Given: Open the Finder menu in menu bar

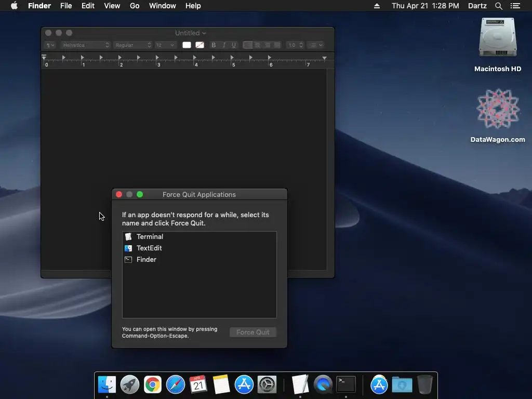Looking at the screenshot, I should [x=39, y=6].
